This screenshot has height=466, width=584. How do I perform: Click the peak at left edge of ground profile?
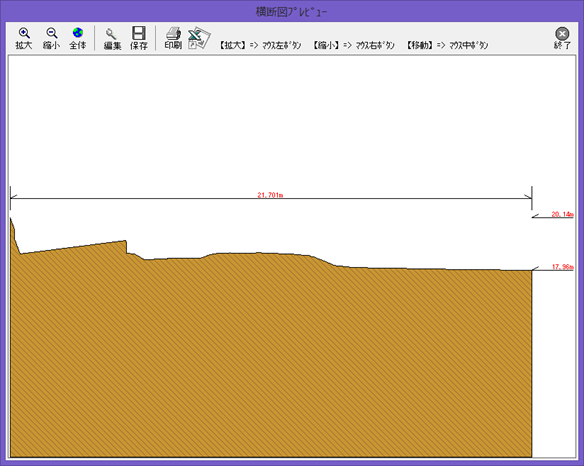tap(11, 219)
